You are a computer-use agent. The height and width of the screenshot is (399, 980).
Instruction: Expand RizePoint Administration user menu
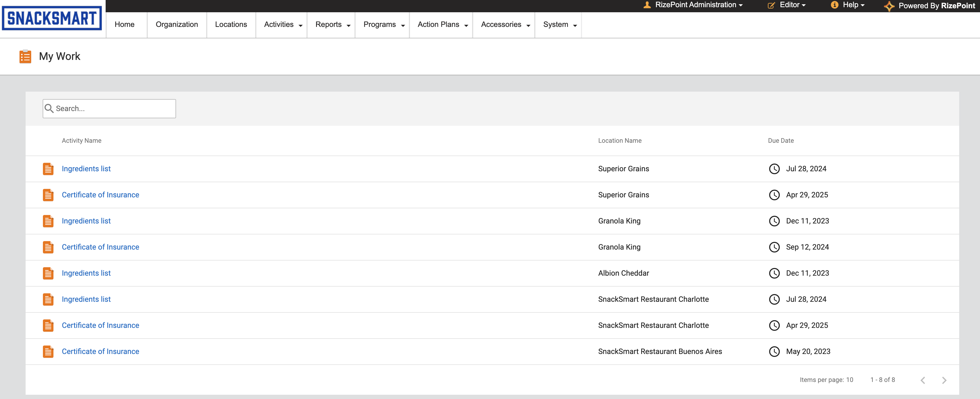(x=693, y=5)
